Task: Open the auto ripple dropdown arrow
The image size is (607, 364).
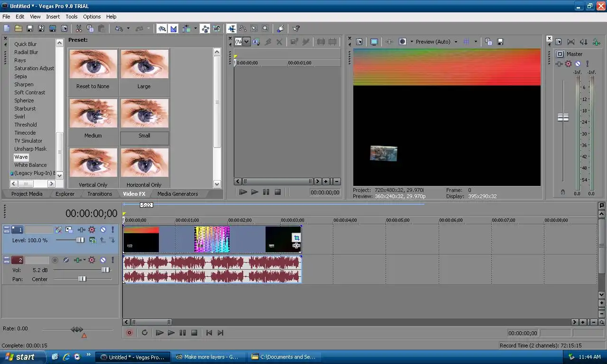Action: click(x=195, y=29)
